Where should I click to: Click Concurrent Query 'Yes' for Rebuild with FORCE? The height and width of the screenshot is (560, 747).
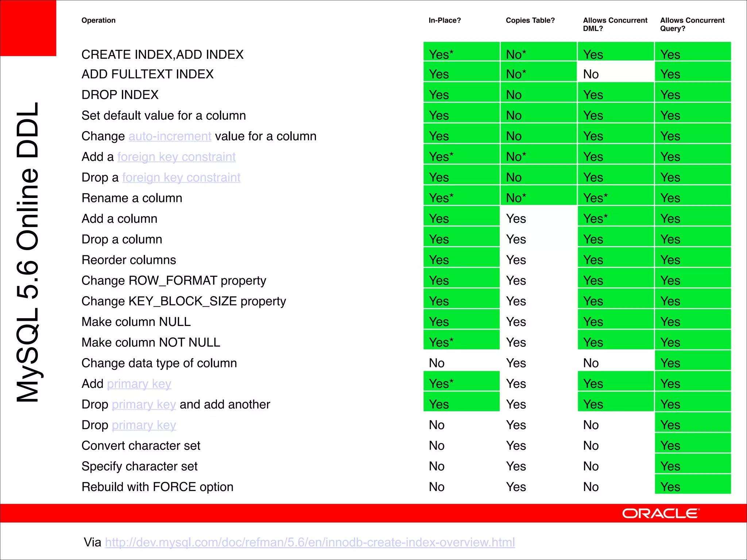point(693,484)
